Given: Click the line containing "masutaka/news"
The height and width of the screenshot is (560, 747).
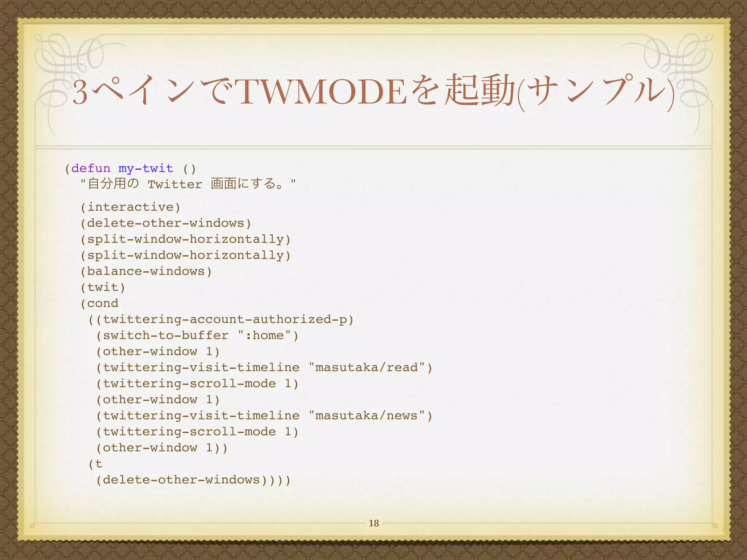Looking at the screenshot, I should 264,416.
